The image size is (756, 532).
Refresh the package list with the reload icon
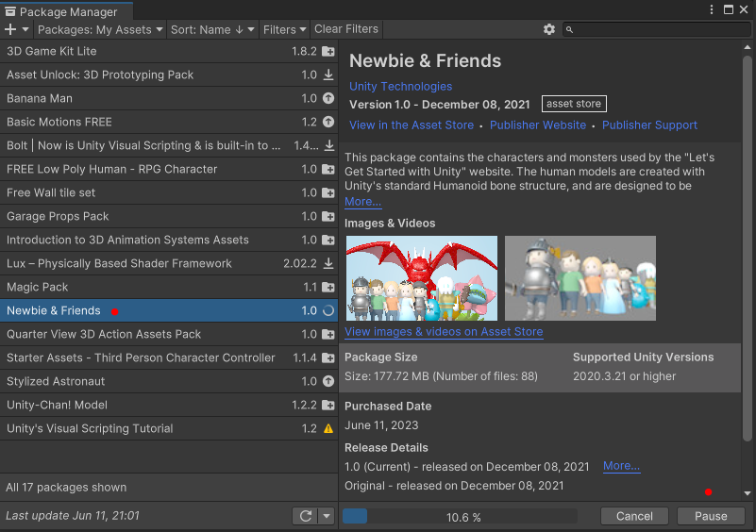(x=305, y=516)
